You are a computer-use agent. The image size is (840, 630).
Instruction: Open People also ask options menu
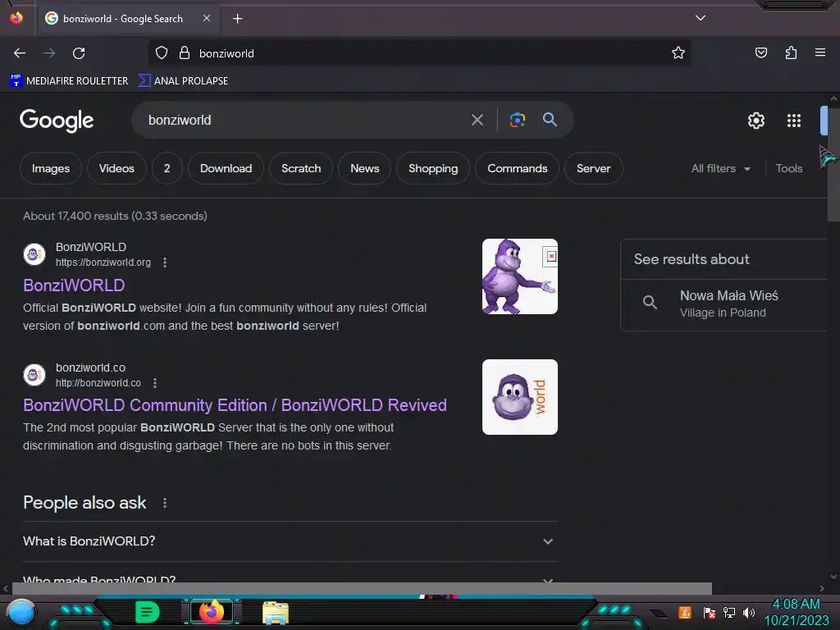(x=165, y=503)
